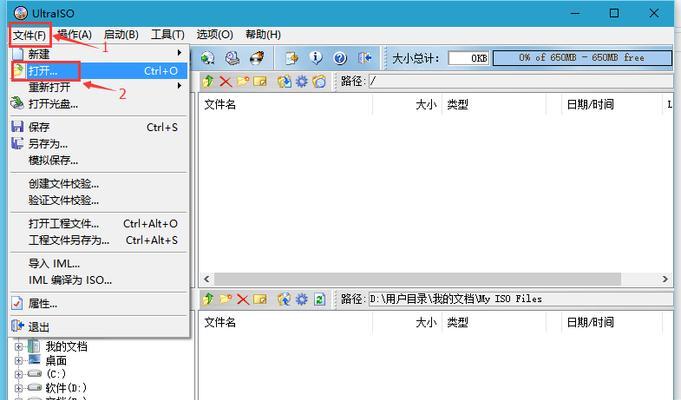Click green Refresh icon in local directory toolbar
This screenshot has width=681, height=400.
[x=320, y=299]
